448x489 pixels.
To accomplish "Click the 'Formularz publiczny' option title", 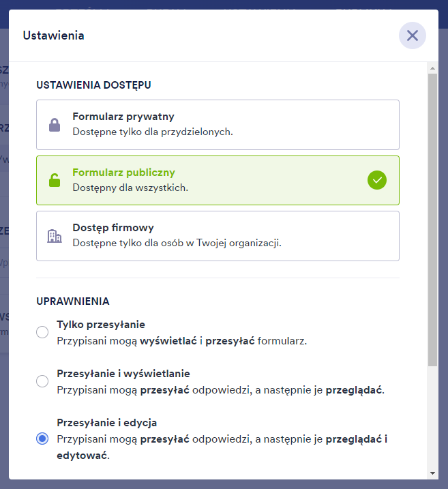I will [x=123, y=173].
